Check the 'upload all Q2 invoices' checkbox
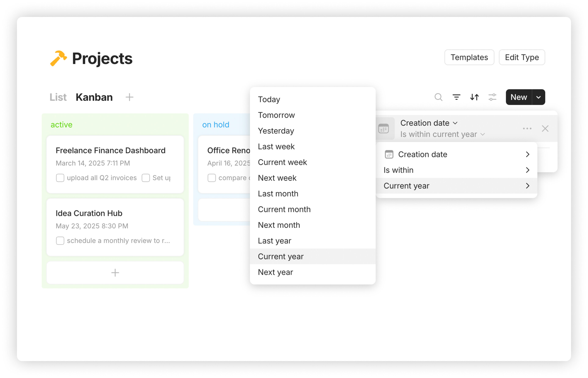 [x=60, y=178]
